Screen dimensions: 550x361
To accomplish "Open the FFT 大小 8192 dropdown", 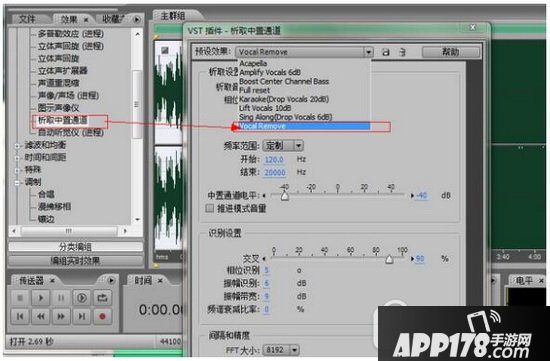I will pos(281,350).
